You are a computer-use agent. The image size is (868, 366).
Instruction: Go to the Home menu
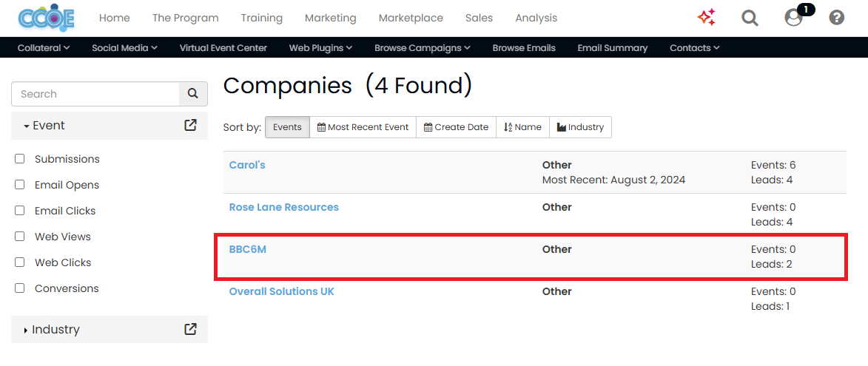(115, 18)
